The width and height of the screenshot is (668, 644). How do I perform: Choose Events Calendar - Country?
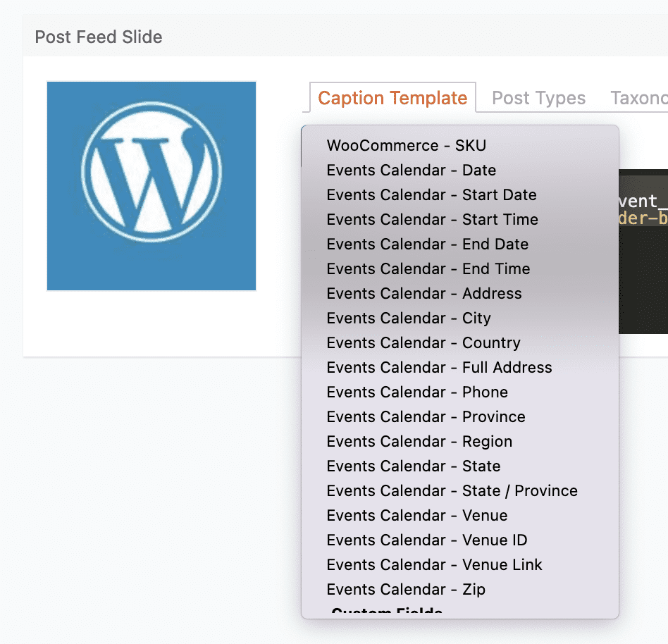[459, 343]
